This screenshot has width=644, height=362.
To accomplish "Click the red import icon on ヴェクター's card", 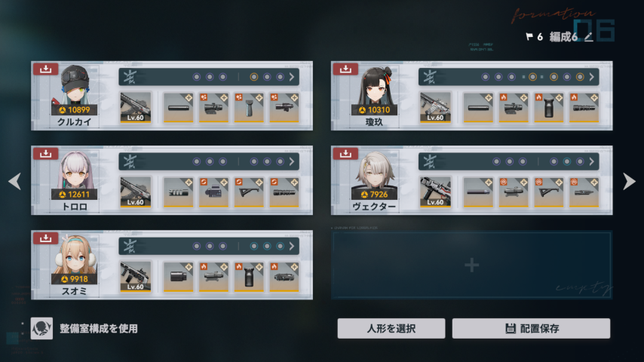I will click(x=345, y=154).
